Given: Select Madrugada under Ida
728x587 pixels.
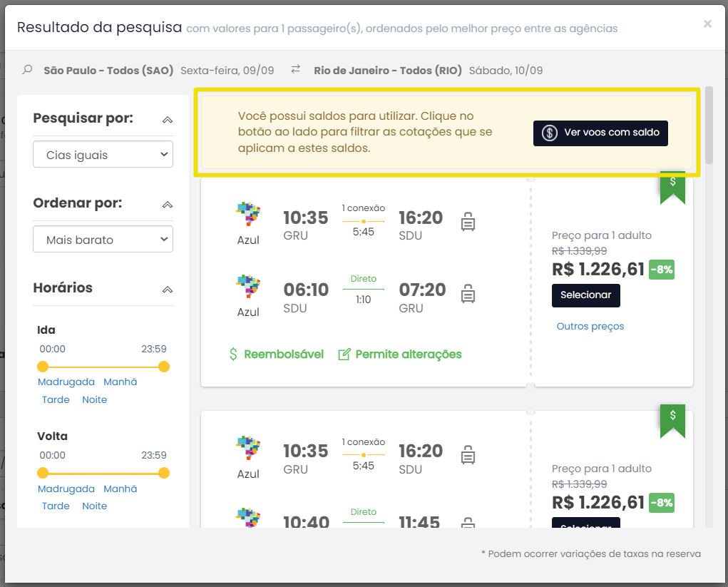Looking at the screenshot, I should coord(66,382).
